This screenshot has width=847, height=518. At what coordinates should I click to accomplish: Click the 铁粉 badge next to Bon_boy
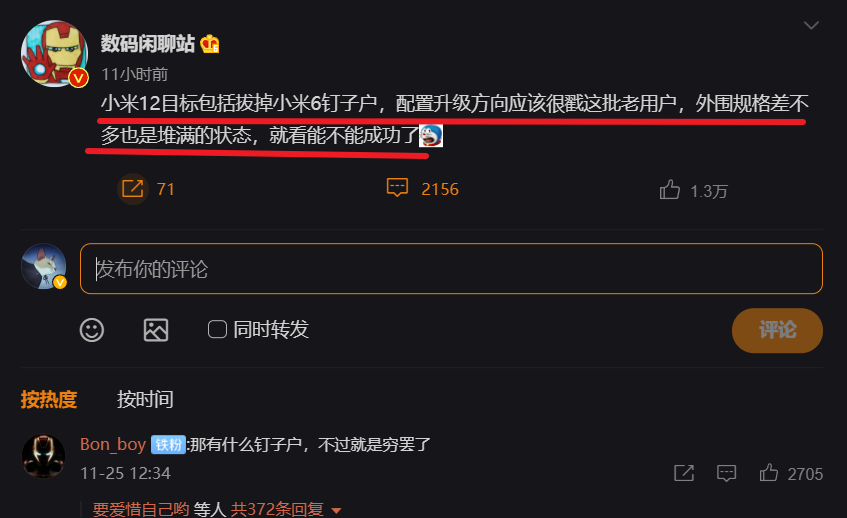(168, 445)
